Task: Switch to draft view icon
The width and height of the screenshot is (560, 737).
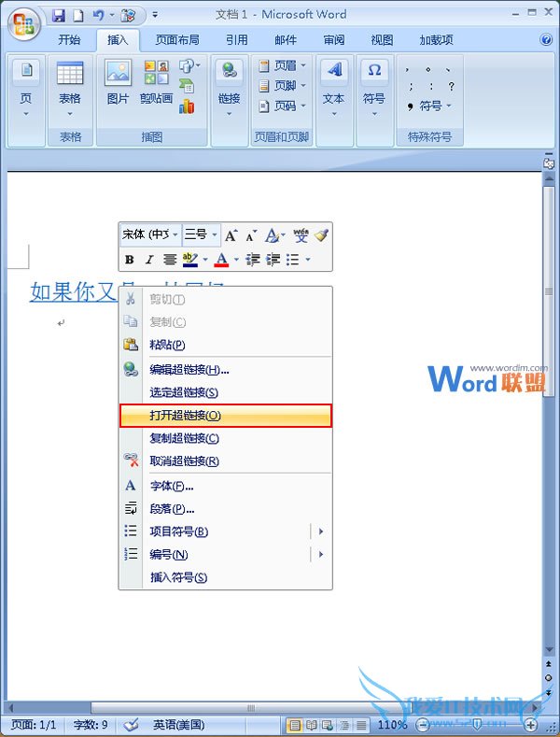Action: [361, 725]
